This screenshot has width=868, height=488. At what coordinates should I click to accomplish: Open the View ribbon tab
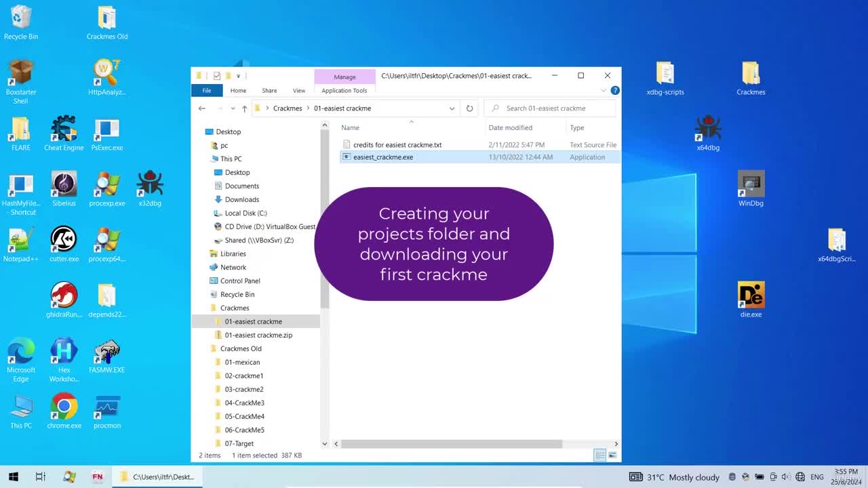pos(298,90)
